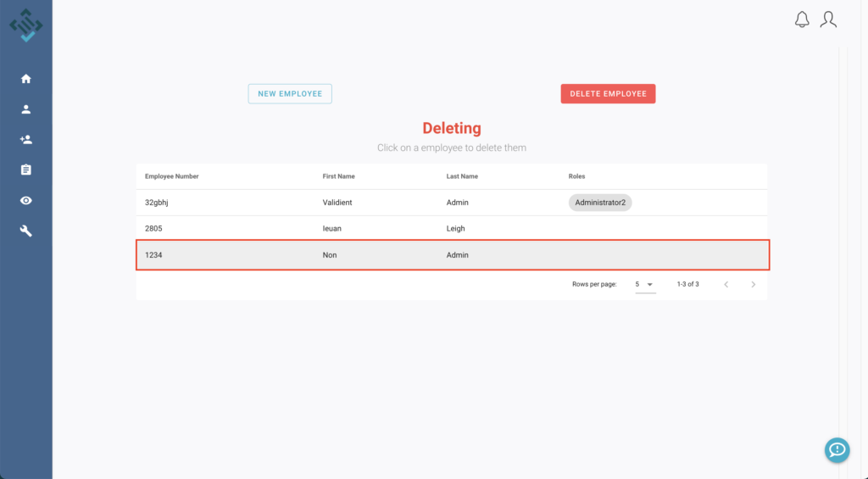
Task: Go to the next table page
Action: [753, 285]
